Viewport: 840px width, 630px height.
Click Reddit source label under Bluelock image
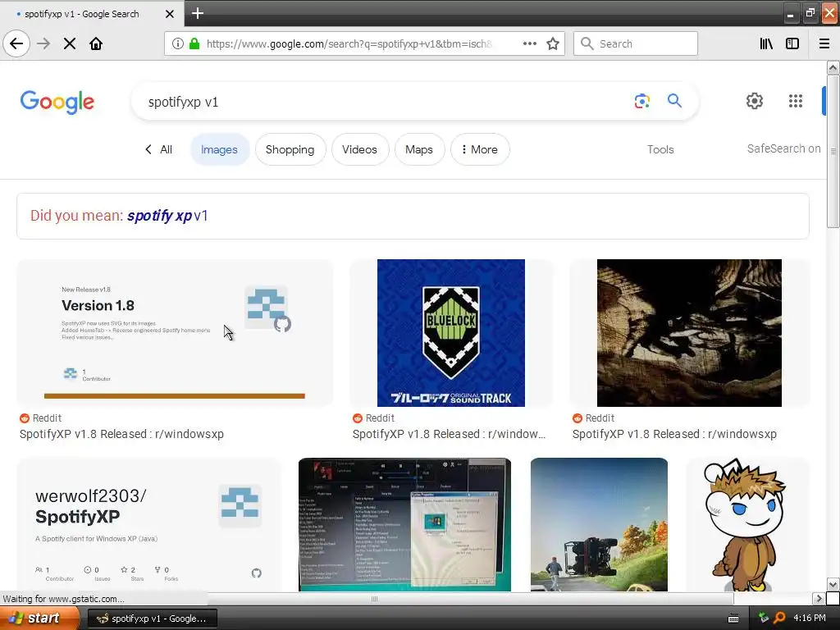(373, 418)
